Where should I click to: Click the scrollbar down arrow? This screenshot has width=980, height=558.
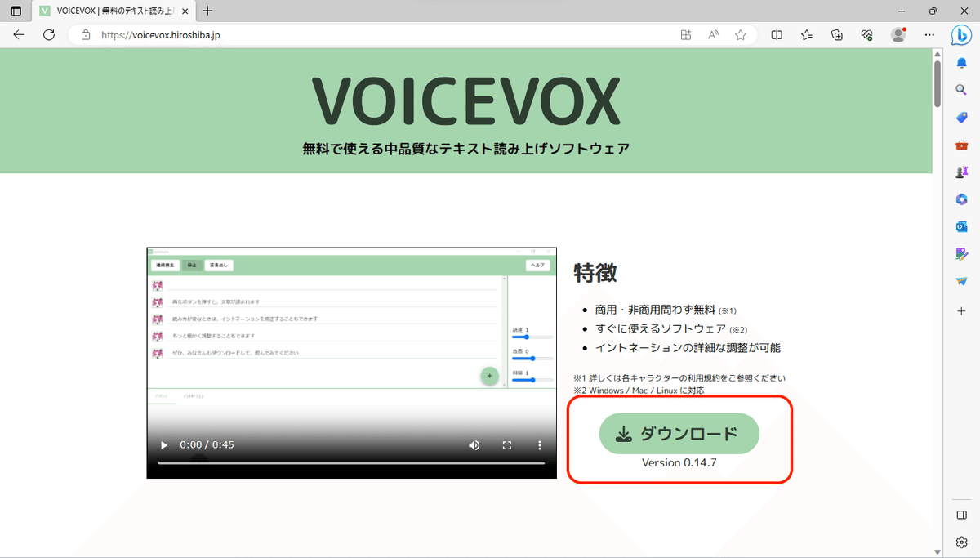point(938,551)
